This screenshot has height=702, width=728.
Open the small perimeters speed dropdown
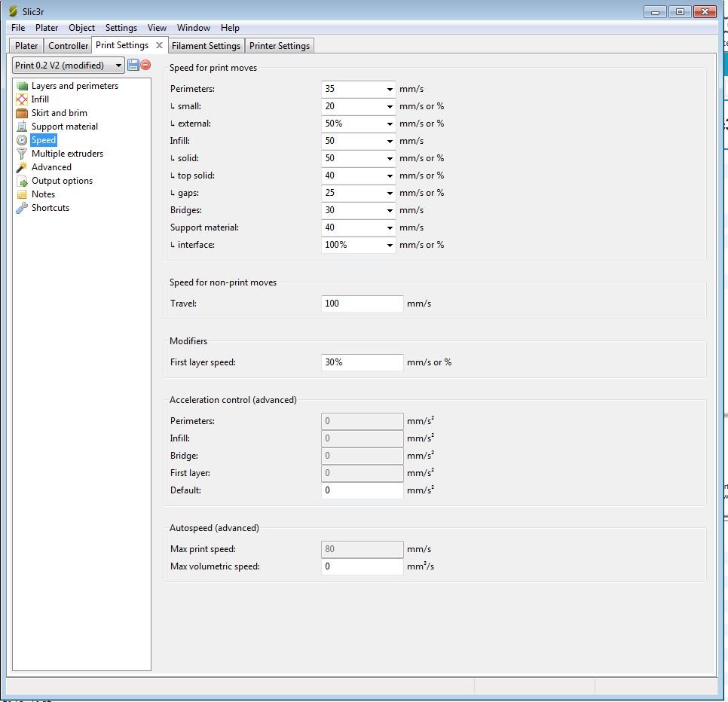tap(390, 106)
